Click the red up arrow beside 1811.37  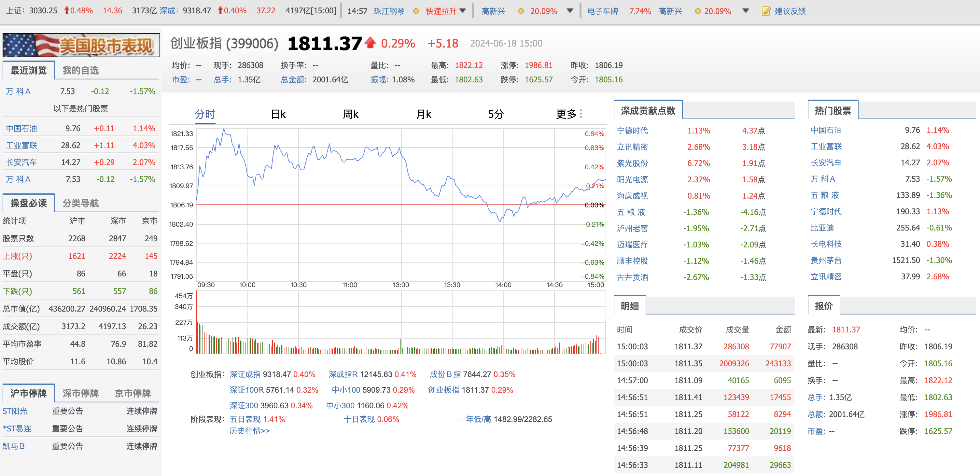[x=370, y=43]
